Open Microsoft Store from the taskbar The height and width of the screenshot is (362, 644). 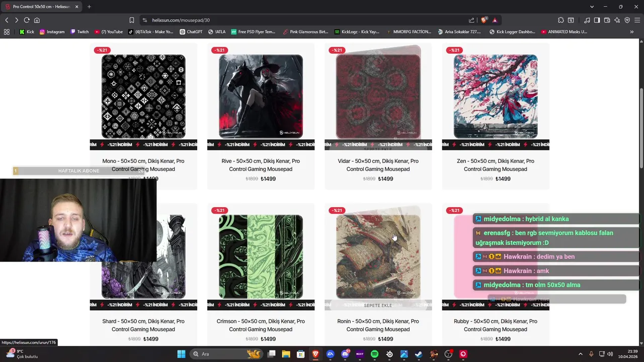pyautogui.click(x=301, y=354)
